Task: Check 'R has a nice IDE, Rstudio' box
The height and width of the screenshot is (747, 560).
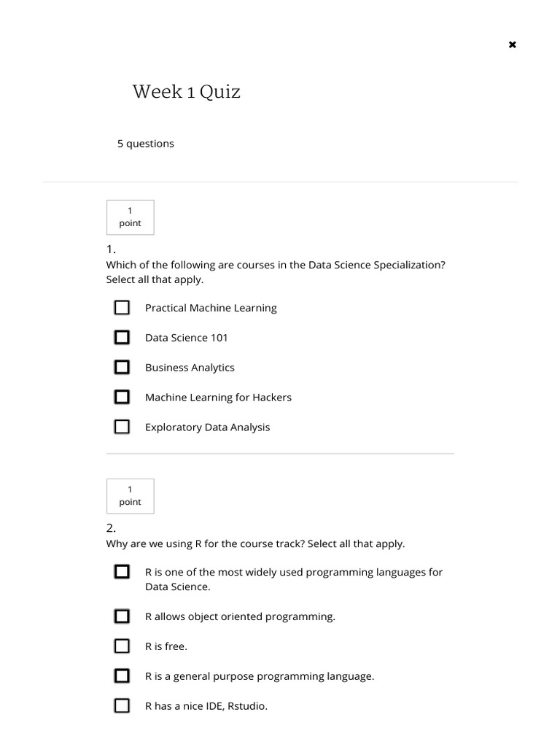Action: [122, 706]
